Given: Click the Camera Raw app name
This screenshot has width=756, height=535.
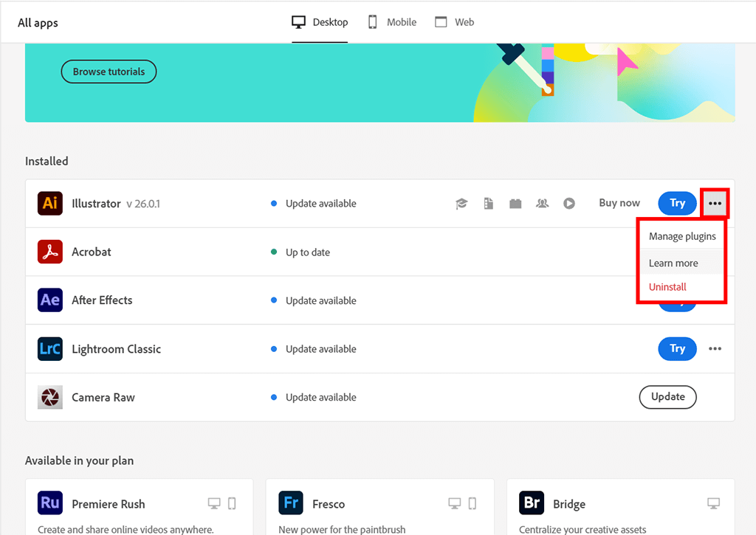Looking at the screenshot, I should click(103, 397).
